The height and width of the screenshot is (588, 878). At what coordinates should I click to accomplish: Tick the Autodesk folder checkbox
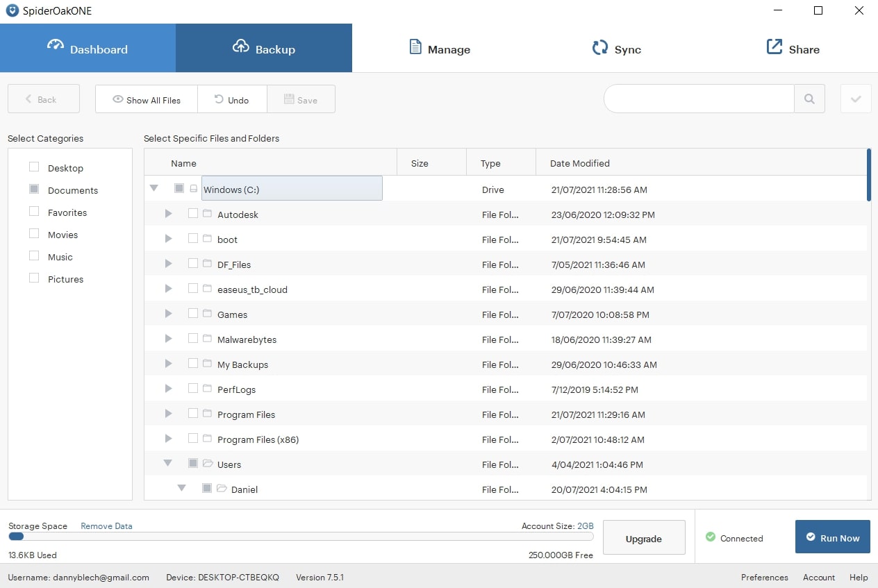pyautogui.click(x=193, y=214)
